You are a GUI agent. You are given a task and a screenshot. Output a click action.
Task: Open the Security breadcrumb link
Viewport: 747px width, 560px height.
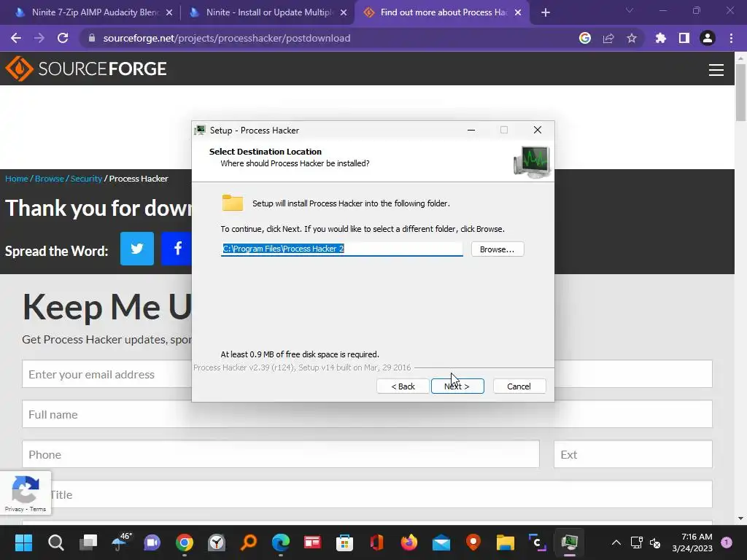86,179
